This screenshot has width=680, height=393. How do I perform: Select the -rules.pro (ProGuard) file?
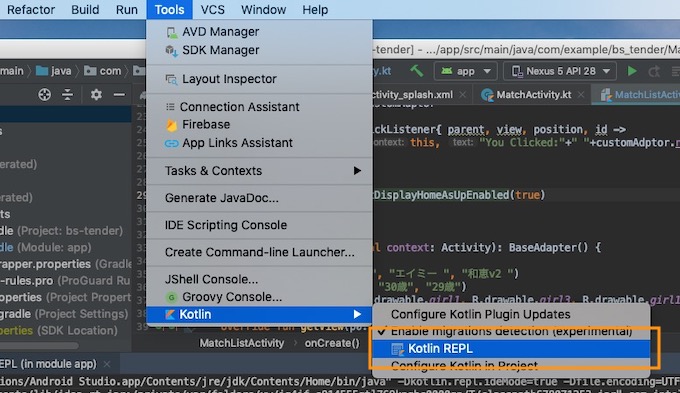65,281
